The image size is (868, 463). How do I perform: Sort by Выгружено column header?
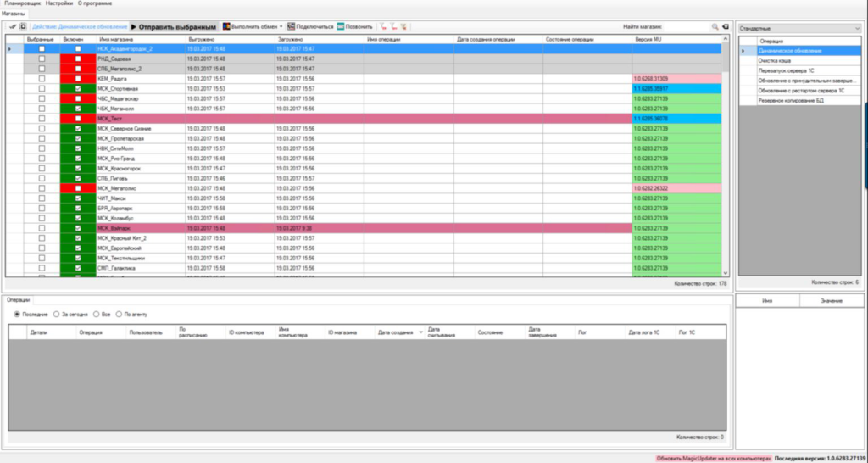(231, 39)
